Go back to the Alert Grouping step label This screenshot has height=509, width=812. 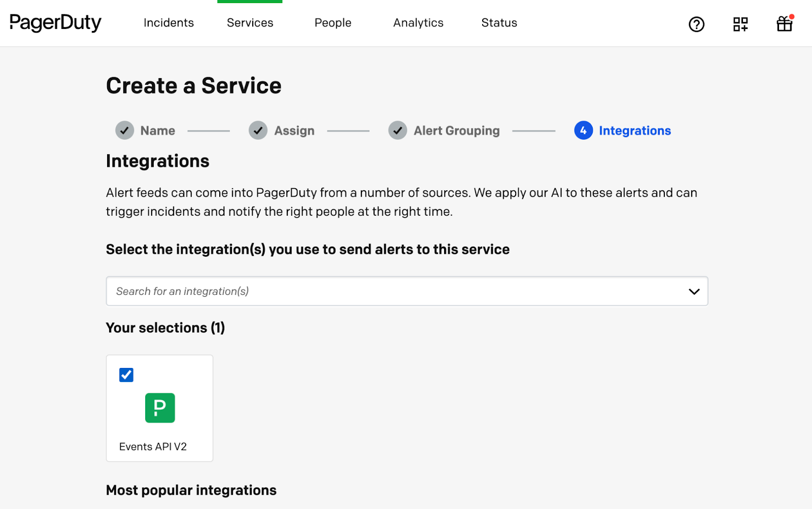point(457,131)
